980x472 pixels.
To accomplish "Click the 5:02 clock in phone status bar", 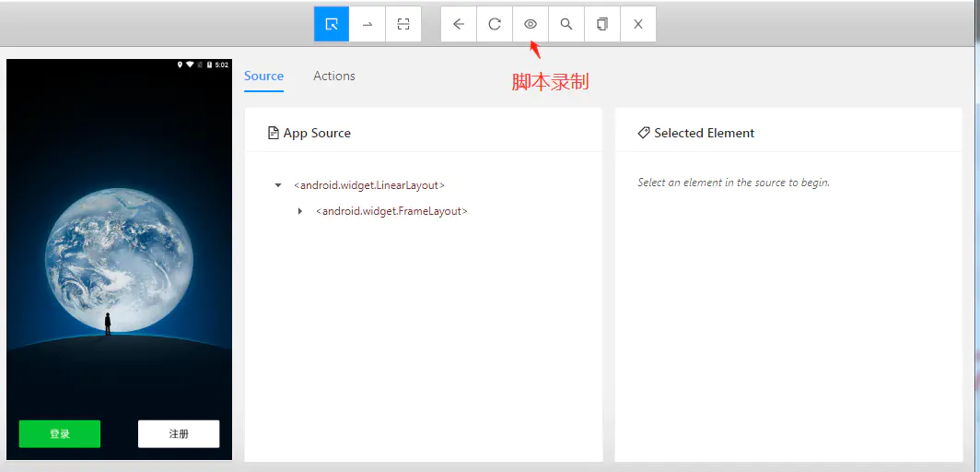I will tap(221, 65).
